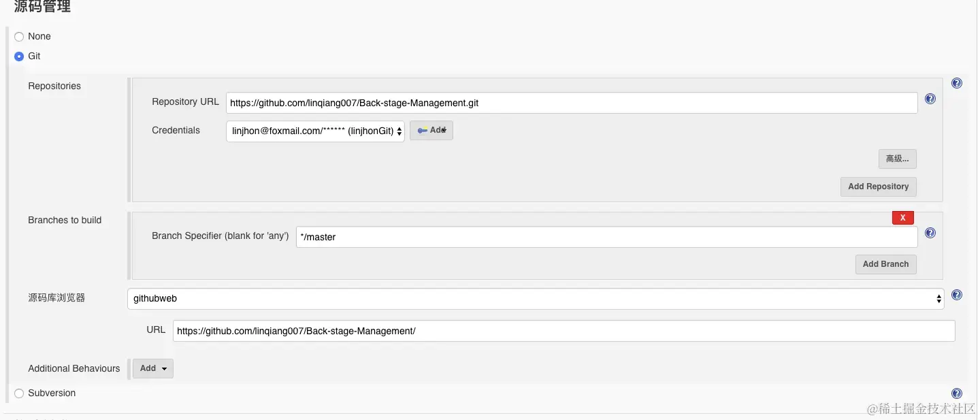The image size is (980, 420).
Task: Click the Add Repository button
Action: tap(878, 187)
